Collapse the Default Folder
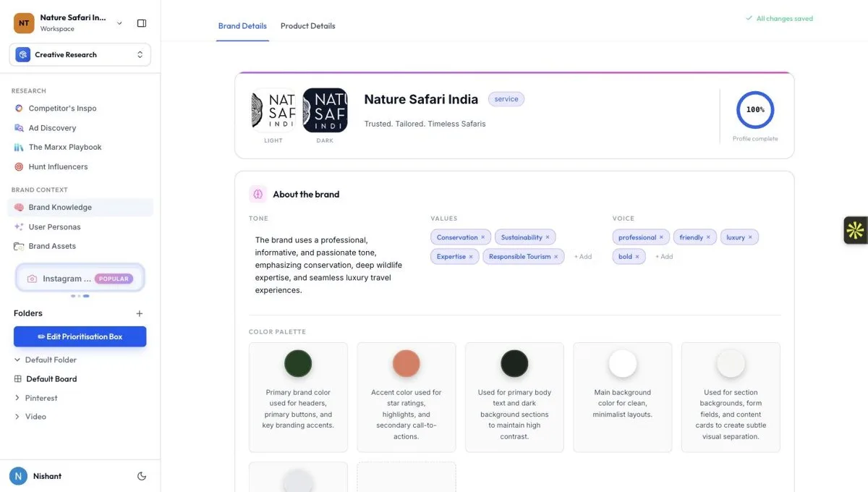The width and height of the screenshot is (868, 492). coord(17,360)
